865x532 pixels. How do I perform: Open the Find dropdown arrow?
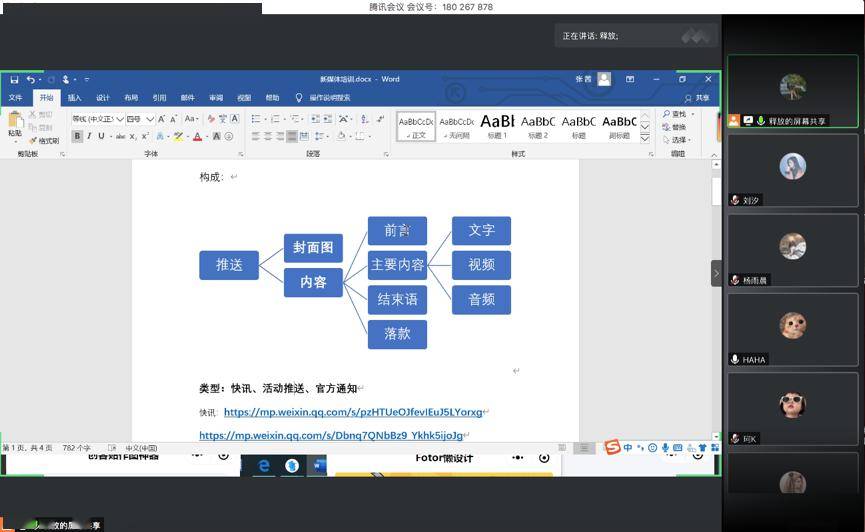click(692, 114)
